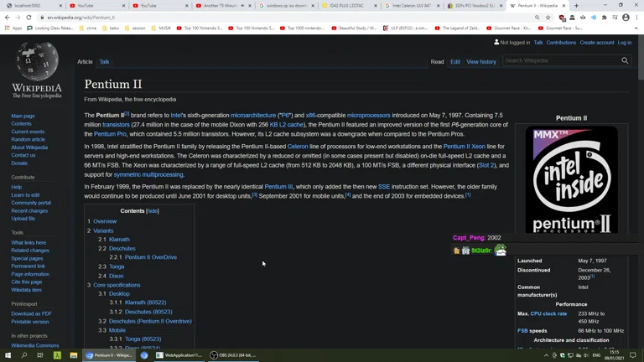Open Task View on the taskbar
Viewport: 644px width, 362px height.
(x=40, y=355)
